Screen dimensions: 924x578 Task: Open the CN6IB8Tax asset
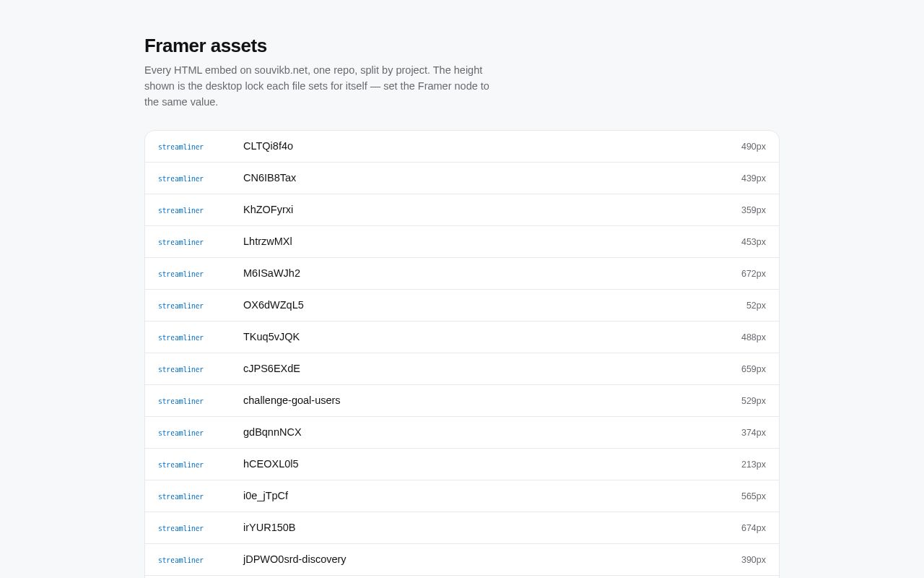462,178
